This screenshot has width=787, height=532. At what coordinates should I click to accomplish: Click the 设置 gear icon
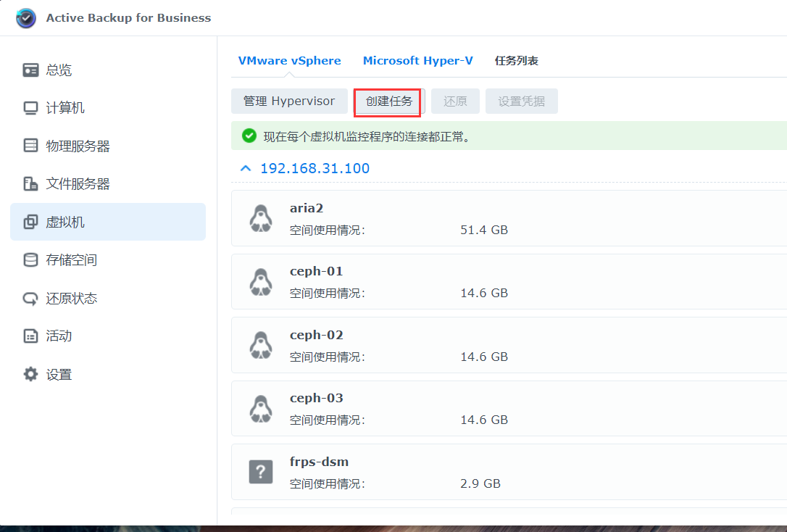click(30, 374)
